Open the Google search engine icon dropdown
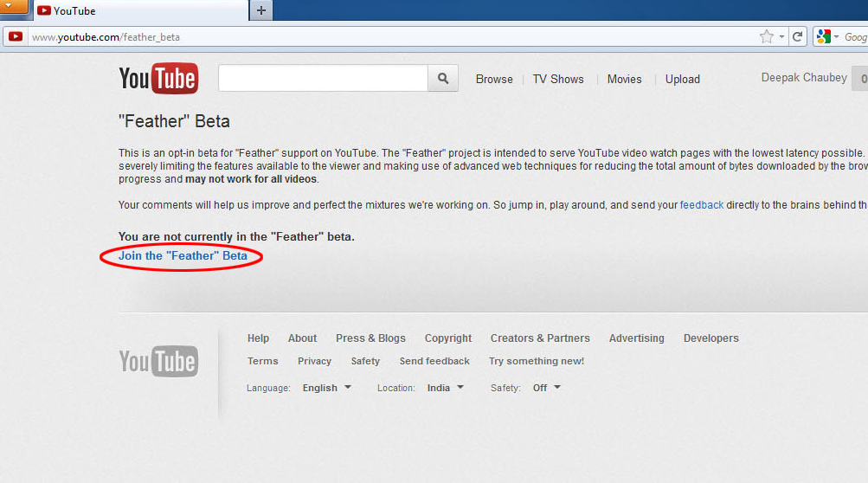Image resolution: width=868 pixels, height=483 pixels. (827, 37)
